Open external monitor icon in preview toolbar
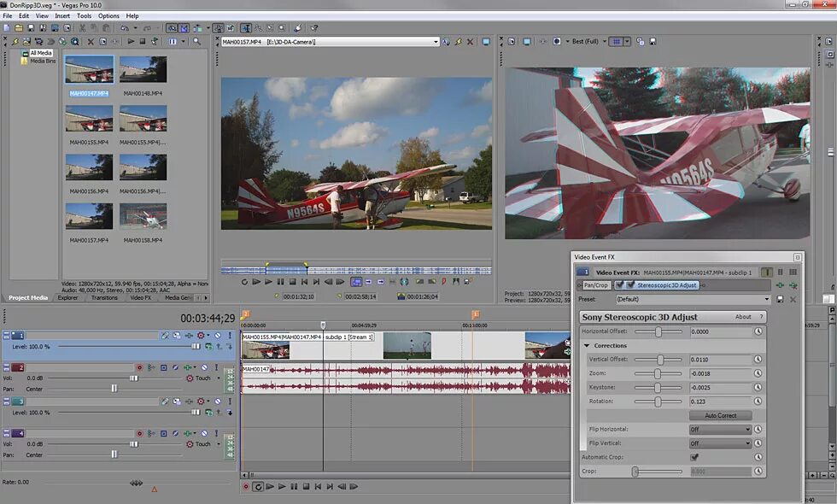This screenshot has height=504, width=837. [x=527, y=41]
